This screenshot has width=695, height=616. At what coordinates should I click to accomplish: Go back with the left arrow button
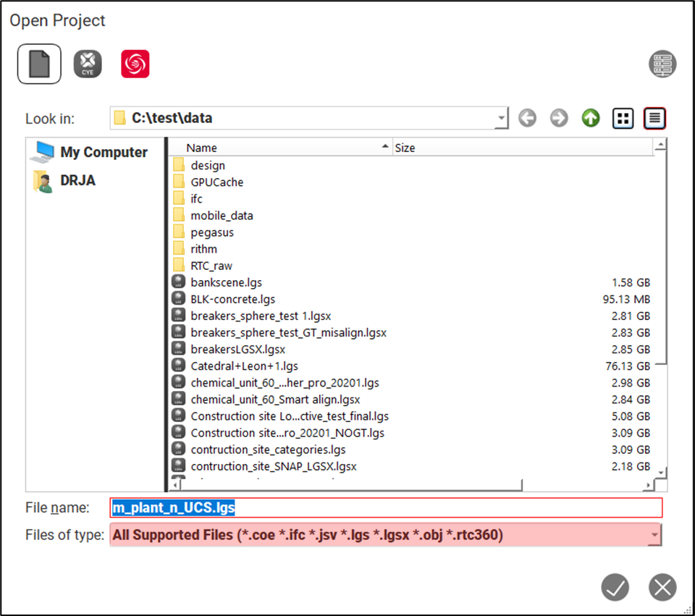(x=527, y=118)
